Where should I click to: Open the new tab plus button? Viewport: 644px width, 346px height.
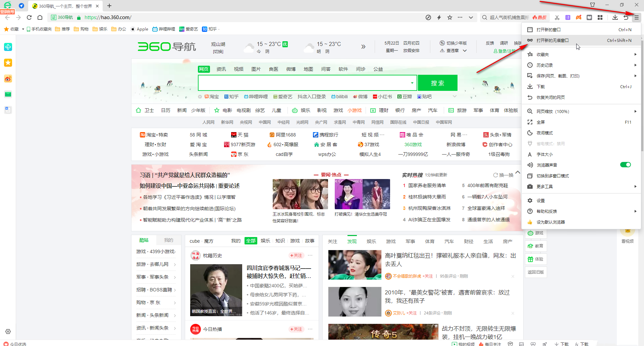click(109, 6)
